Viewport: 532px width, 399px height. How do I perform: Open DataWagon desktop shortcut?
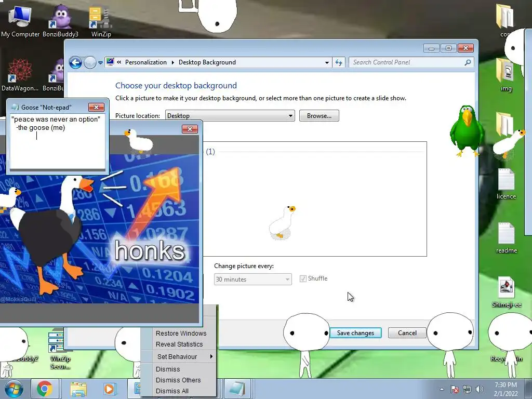20,75
